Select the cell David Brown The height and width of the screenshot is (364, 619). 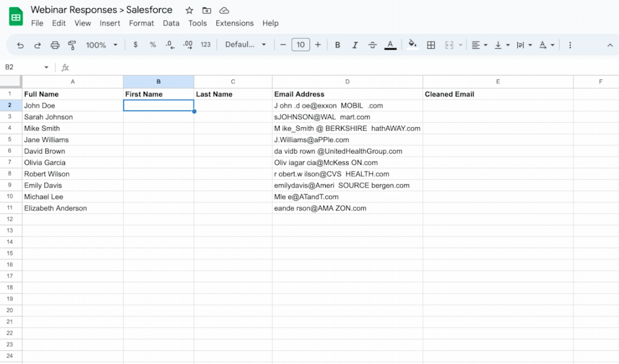(73, 151)
